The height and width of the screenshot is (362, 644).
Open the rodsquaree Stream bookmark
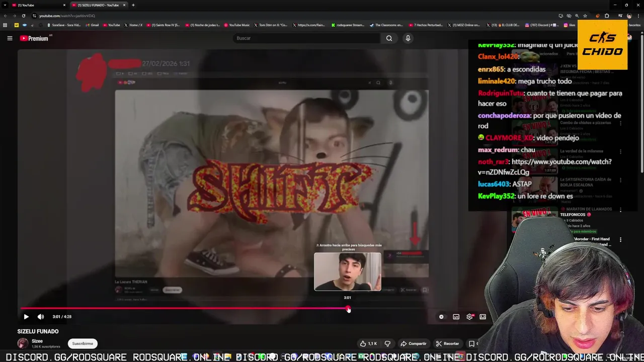(x=348, y=25)
